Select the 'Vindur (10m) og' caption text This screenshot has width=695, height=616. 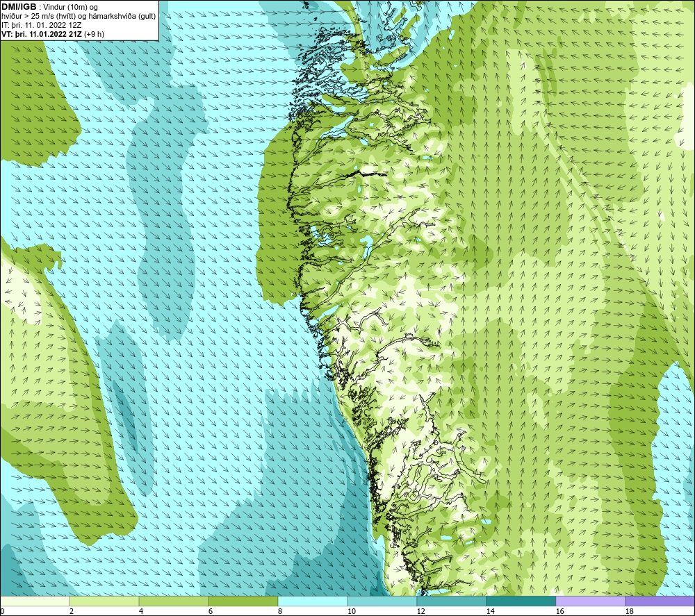tap(70, 7)
